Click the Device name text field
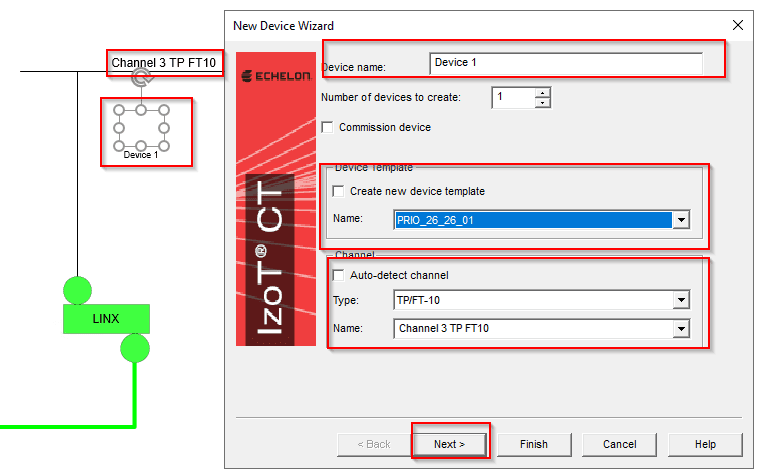 [565, 63]
